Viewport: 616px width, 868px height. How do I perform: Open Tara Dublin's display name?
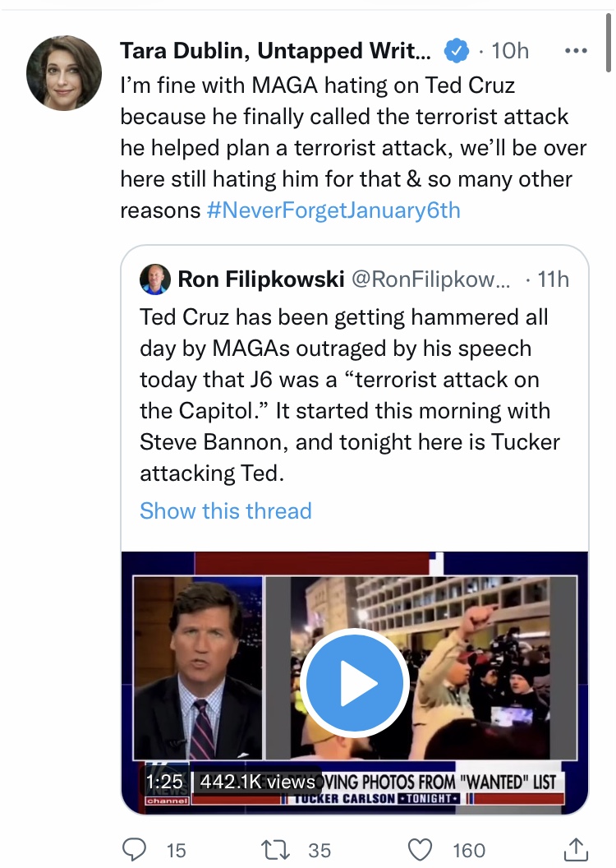275,51
